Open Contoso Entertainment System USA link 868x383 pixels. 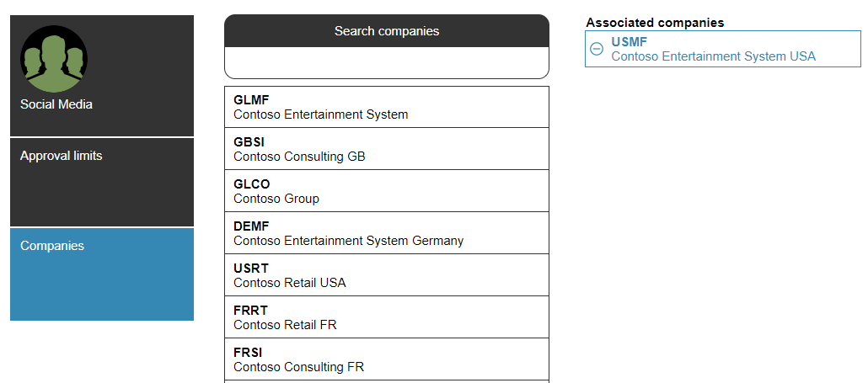713,56
